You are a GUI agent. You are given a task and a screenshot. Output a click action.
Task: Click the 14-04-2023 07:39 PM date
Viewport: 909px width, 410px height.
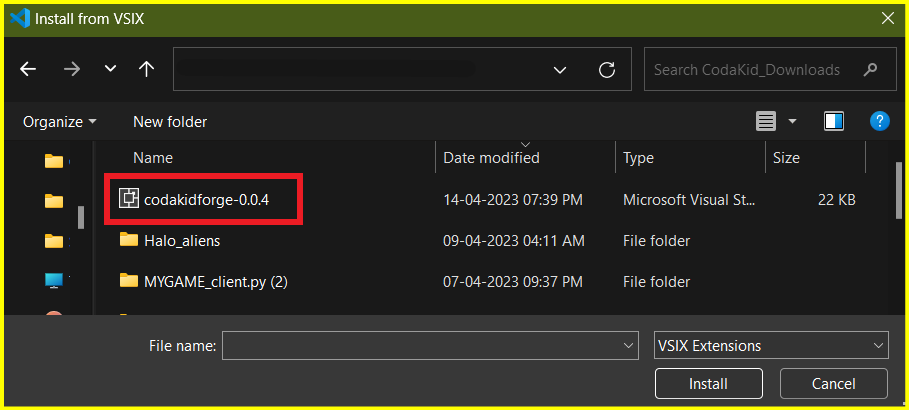coord(512,200)
